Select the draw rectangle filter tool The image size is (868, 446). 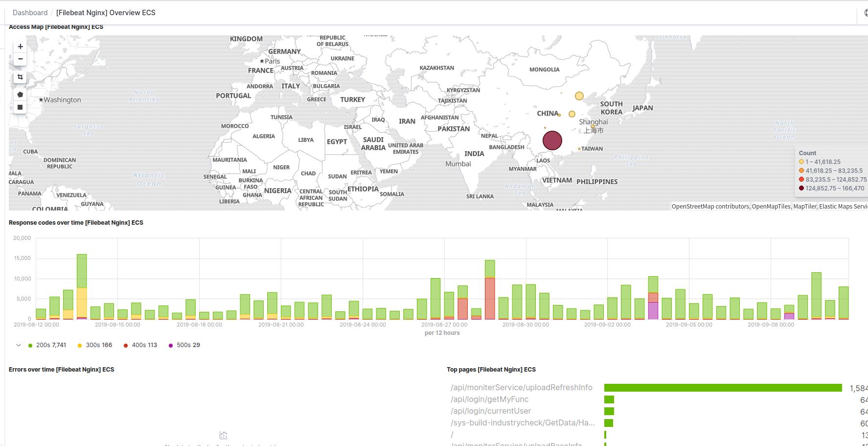pyautogui.click(x=20, y=107)
